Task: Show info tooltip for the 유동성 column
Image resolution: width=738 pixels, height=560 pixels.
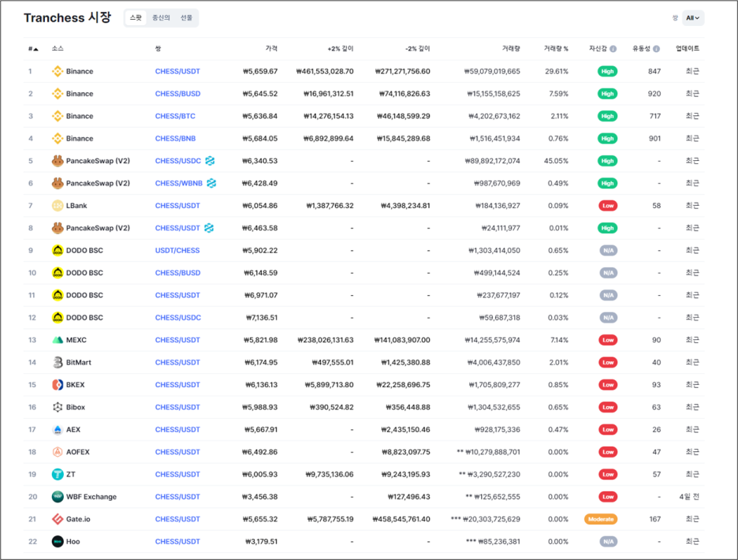Action: (657, 49)
